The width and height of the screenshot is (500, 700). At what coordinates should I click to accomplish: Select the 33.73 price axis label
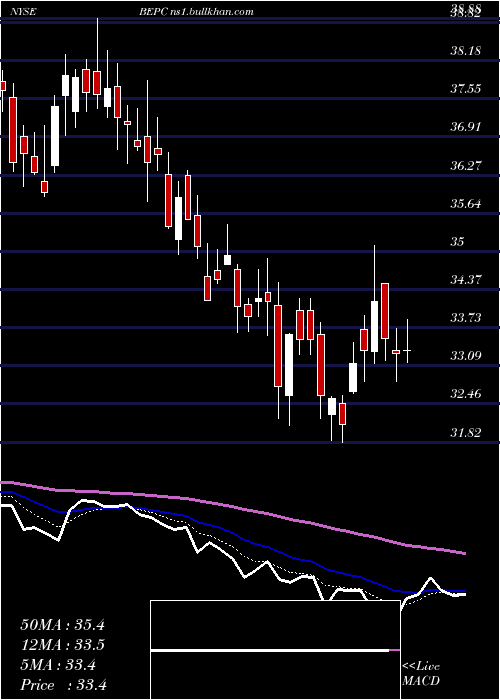(x=466, y=318)
